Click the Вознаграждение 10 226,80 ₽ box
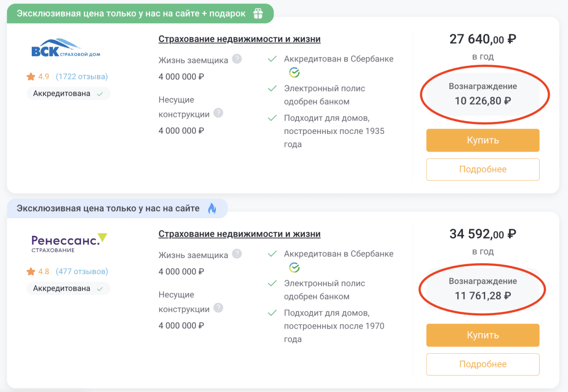Viewport: 568px width, 392px height. [483, 93]
